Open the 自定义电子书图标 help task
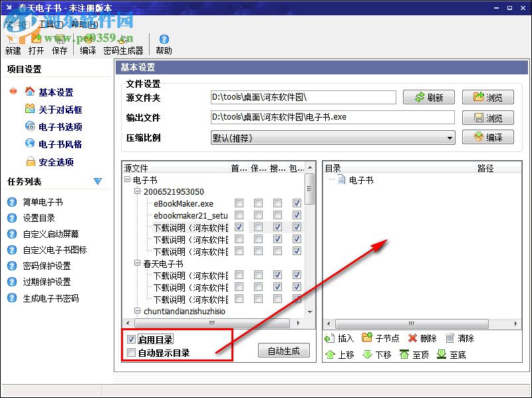The width and height of the screenshot is (532, 398). (x=55, y=250)
